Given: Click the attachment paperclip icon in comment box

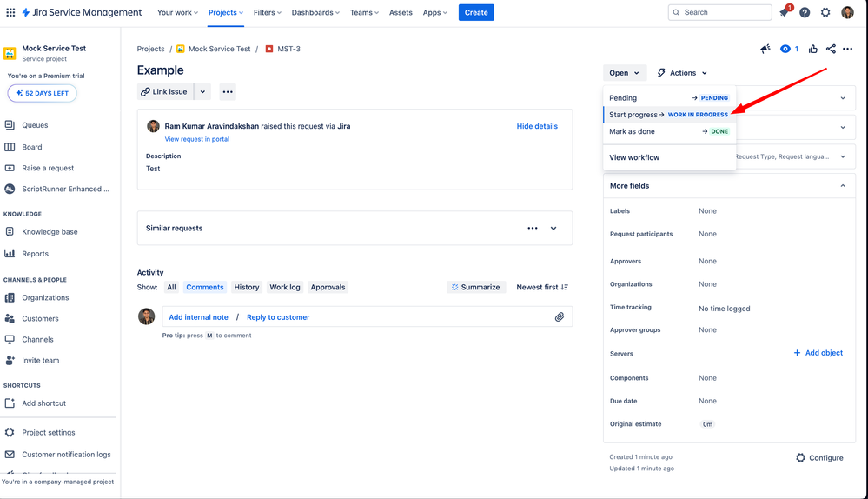Looking at the screenshot, I should click(559, 316).
